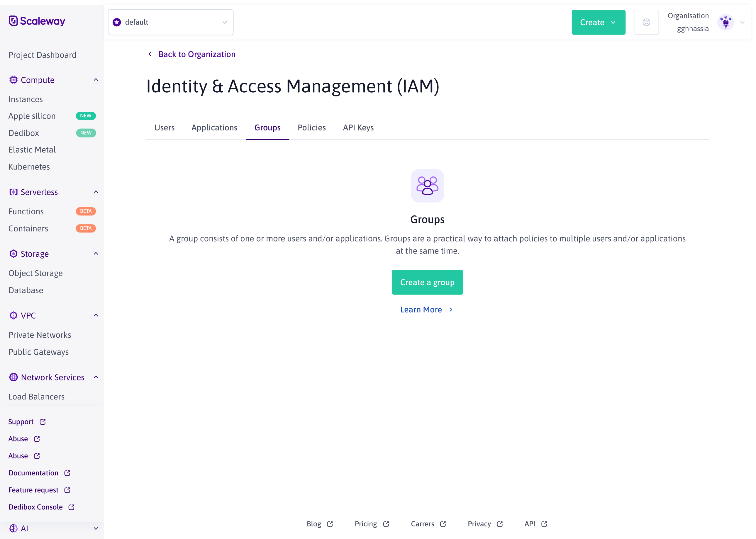
Task: Click the organisation avatar icon
Action: pyautogui.click(x=726, y=22)
